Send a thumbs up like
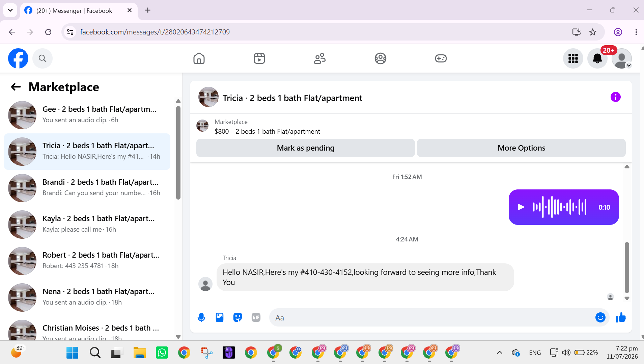Image resolution: width=644 pixels, height=364 pixels. coord(621,317)
